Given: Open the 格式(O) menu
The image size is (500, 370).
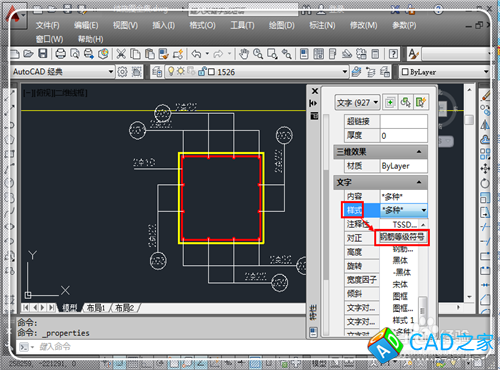Looking at the screenshot, I should tap(202, 25).
